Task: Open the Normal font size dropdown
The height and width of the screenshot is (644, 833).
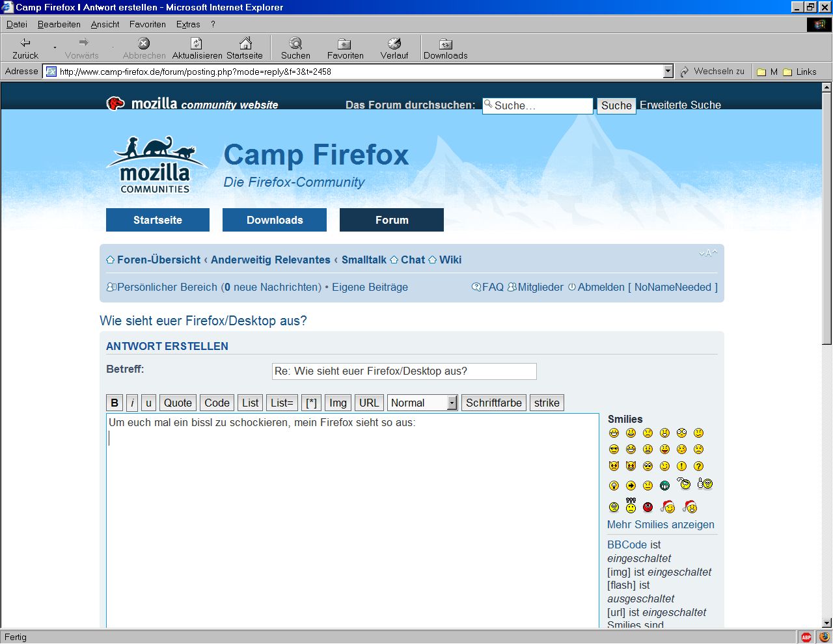Action: coord(422,403)
